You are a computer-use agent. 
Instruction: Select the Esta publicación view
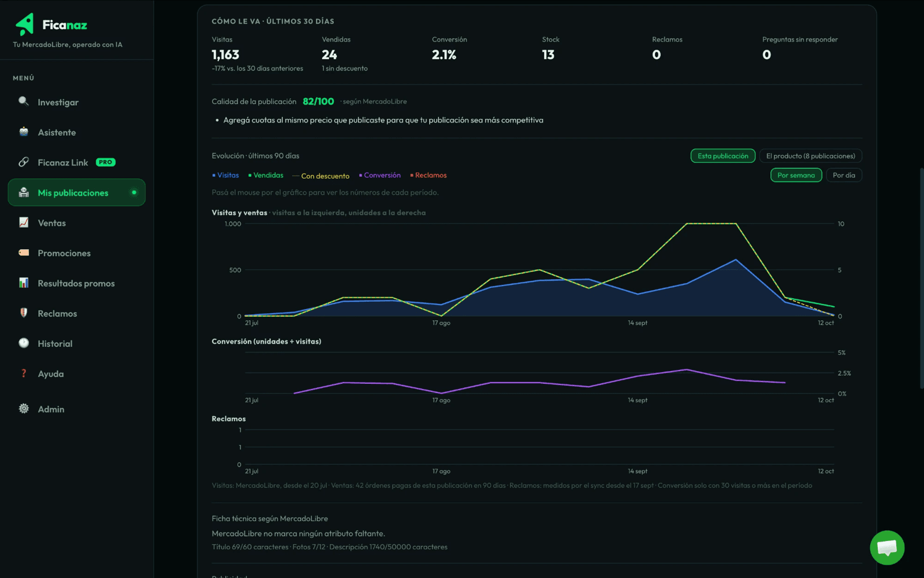[x=722, y=156]
